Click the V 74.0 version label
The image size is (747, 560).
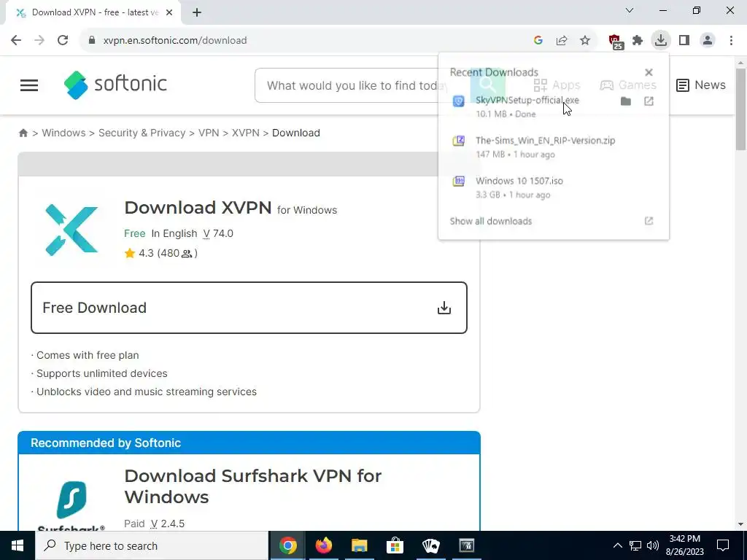[218, 233]
